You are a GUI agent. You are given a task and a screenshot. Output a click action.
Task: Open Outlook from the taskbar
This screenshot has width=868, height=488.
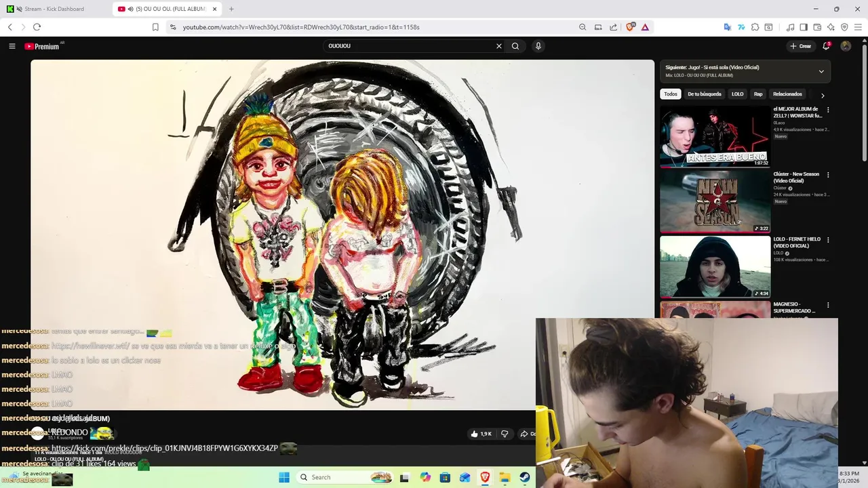pos(465,477)
